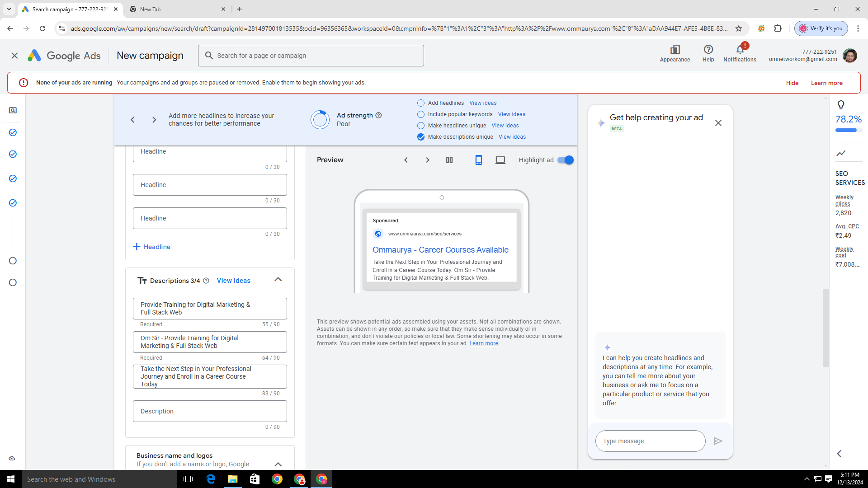868x488 pixels.
Task: Open the Chrome Extensions puzzle icon
Action: pyautogui.click(x=778, y=28)
